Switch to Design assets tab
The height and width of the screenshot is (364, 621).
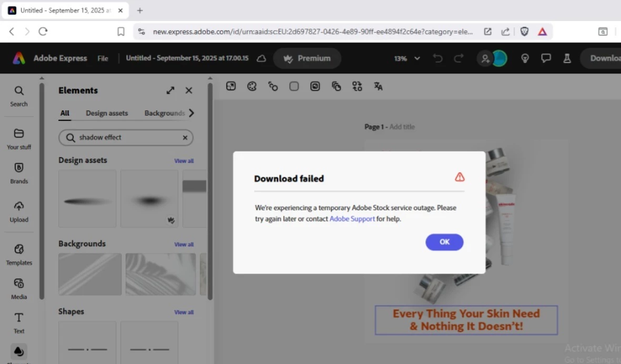[107, 113]
